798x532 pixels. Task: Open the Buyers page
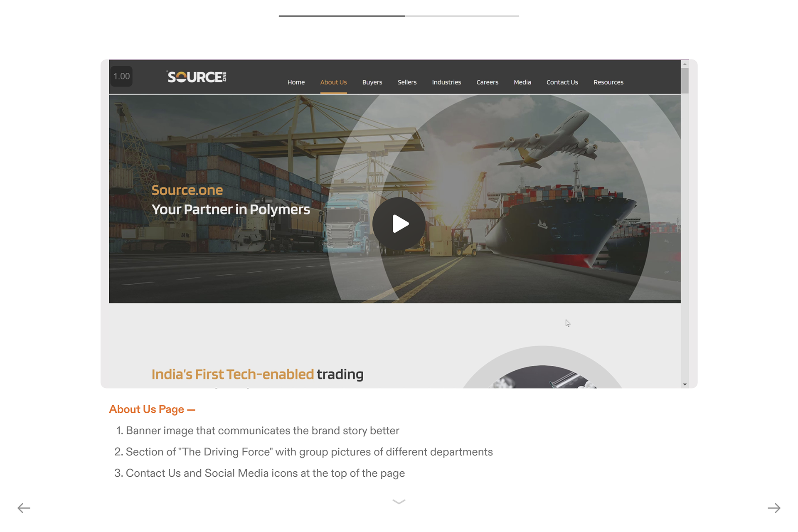coord(372,82)
